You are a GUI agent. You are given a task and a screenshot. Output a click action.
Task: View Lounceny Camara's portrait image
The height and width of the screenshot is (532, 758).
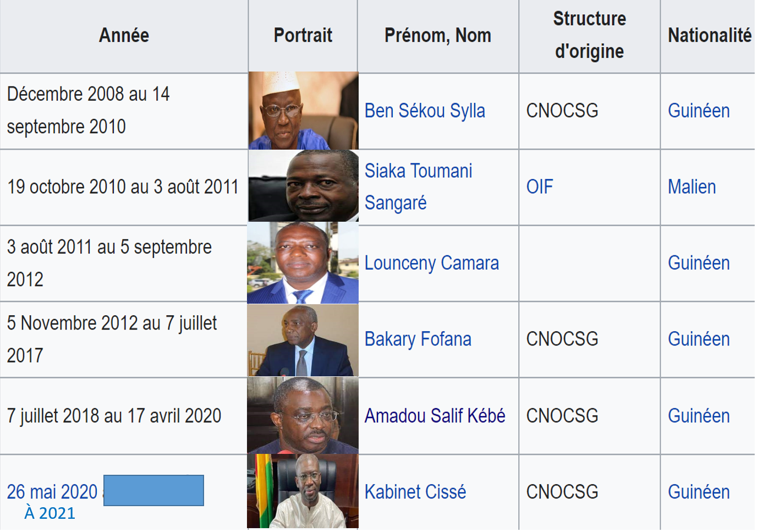[303, 264]
